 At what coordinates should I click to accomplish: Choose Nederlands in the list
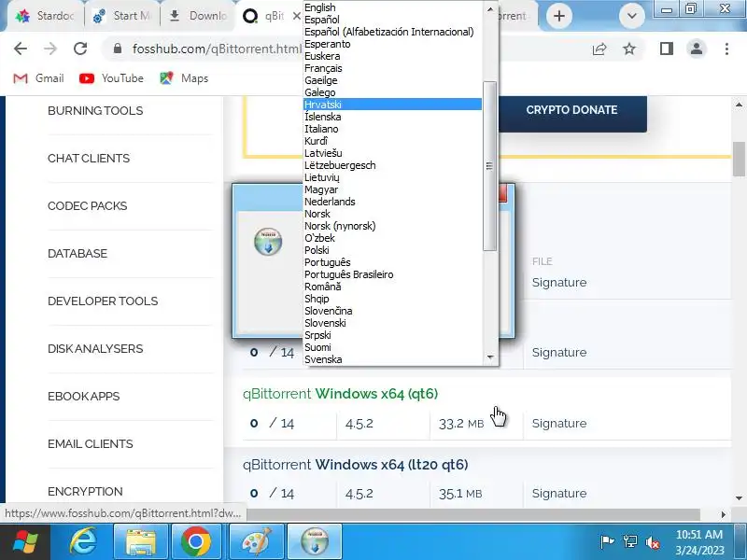pyautogui.click(x=392, y=202)
